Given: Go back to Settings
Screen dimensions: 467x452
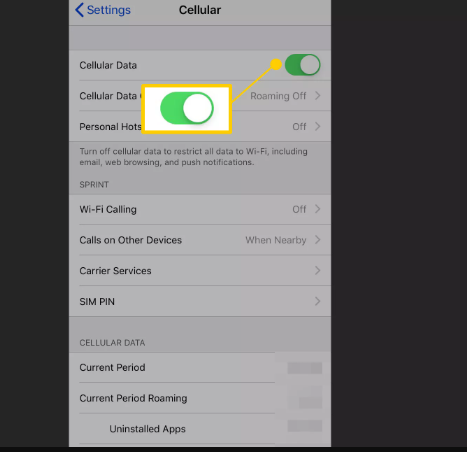Looking at the screenshot, I should point(103,10).
